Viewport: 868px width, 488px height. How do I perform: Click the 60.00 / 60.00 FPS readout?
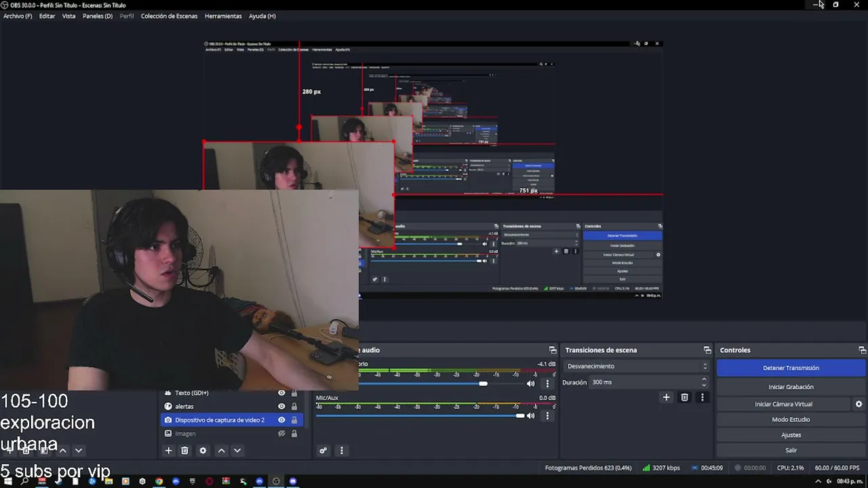(837, 468)
